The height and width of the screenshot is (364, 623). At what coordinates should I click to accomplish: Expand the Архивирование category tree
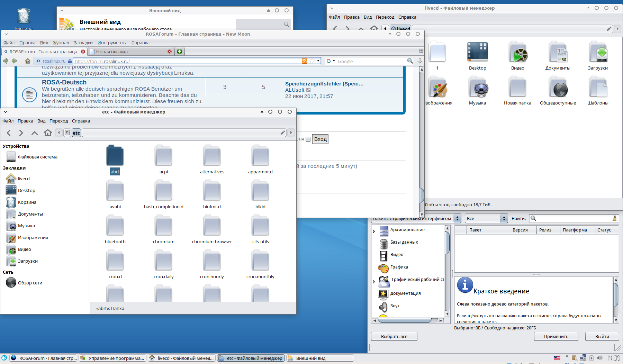pos(374,231)
